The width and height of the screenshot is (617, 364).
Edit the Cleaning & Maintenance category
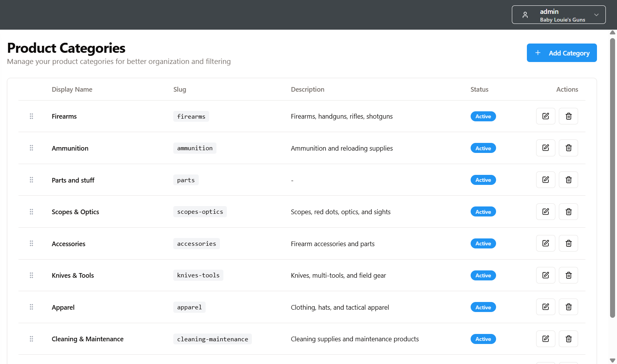(x=545, y=339)
